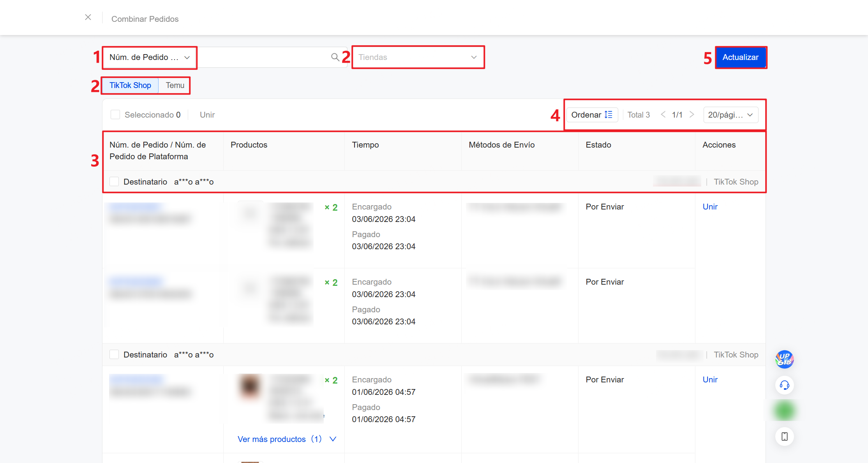Check the second Destinatario group checkbox
Image resolution: width=868 pixels, height=463 pixels.
coord(114,354)
